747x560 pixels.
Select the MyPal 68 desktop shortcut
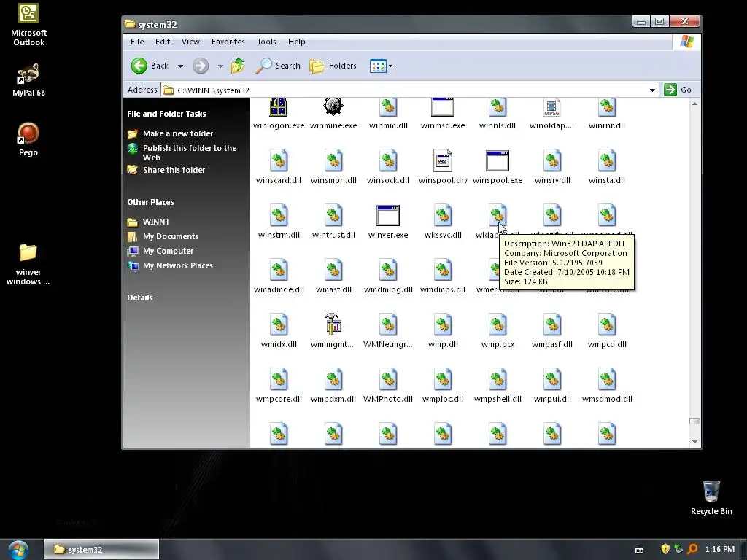28,80
